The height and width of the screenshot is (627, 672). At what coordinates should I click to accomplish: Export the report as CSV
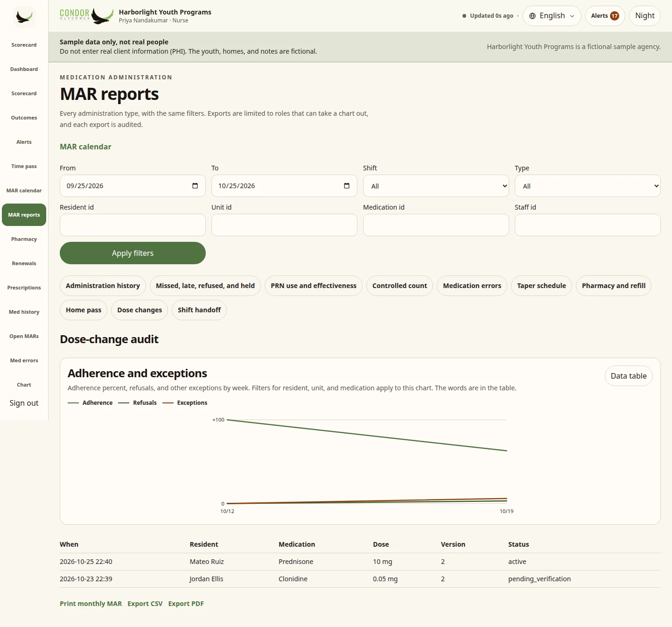145,604
